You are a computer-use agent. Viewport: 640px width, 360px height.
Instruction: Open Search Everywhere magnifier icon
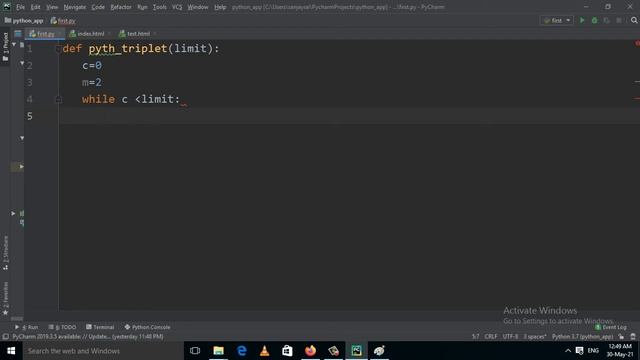point(634,20)
